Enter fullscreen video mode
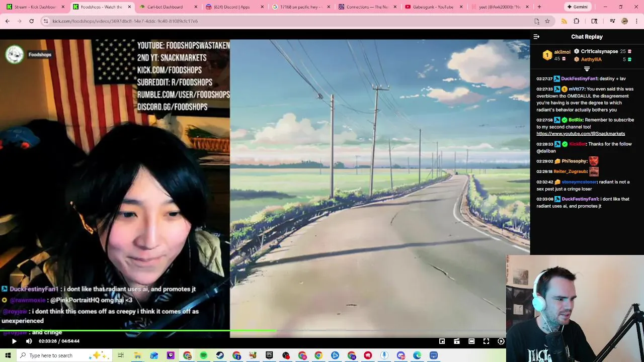Screen dimensions: 644x362 (486, 341)
